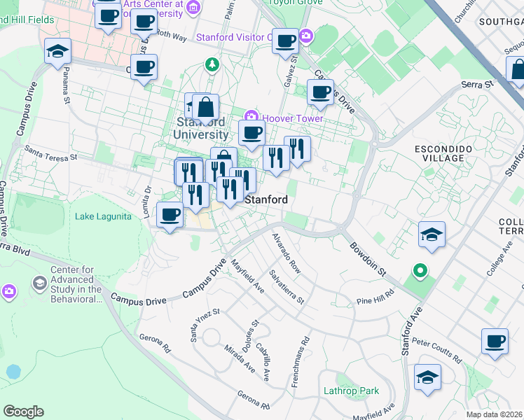The image size is (524, 420).
Task: Click the Salvatierra St label
Action: click(287, 287)
